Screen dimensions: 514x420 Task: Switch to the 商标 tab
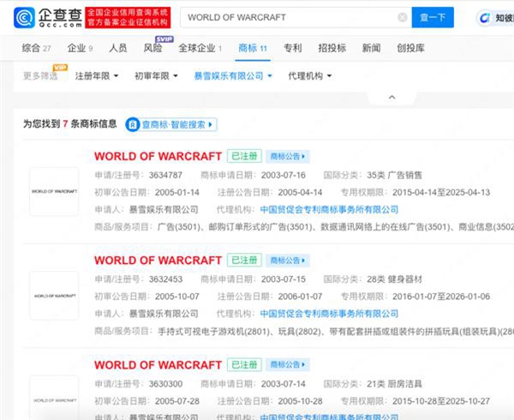(x=252, y=49)
